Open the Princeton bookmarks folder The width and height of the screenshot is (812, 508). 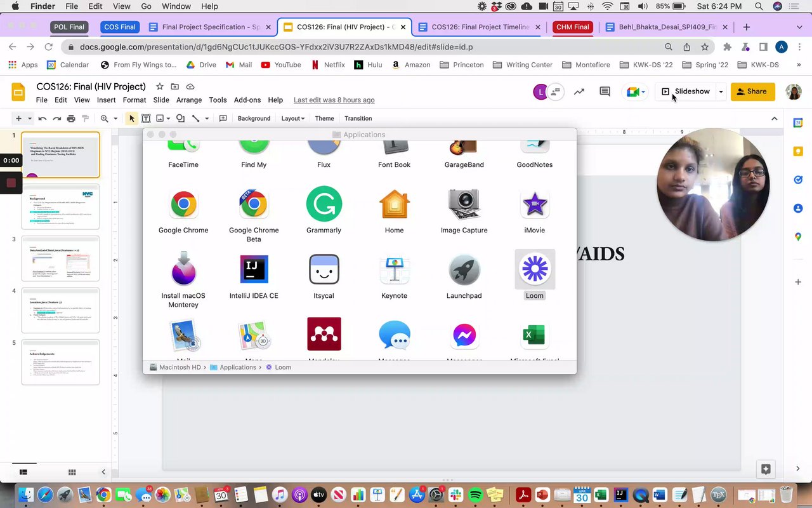(462, 65)
